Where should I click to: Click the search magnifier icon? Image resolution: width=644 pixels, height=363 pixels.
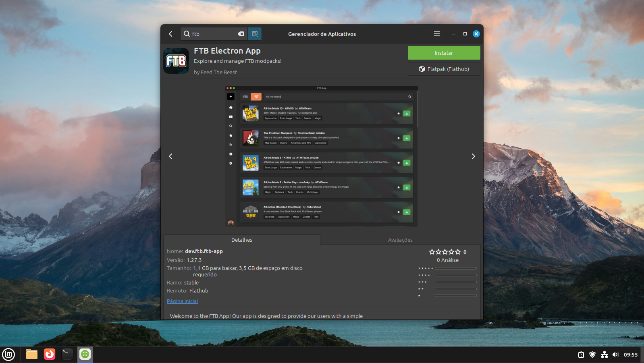187,34
